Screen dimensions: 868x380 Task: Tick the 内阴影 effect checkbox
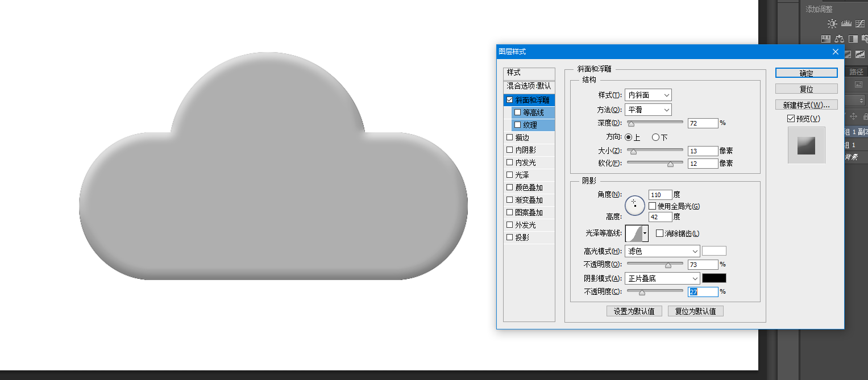coord(509,150)
